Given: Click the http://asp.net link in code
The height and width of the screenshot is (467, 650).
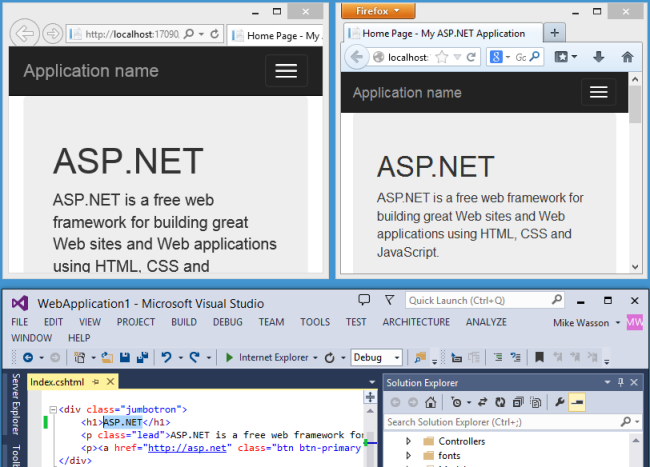Looking at the screenshot, I should pos(187,448).
